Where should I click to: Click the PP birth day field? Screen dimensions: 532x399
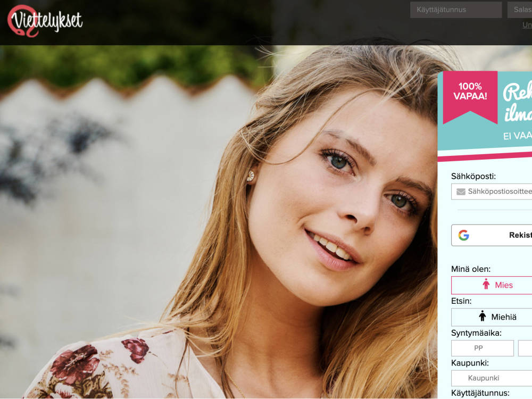[482, 348]
